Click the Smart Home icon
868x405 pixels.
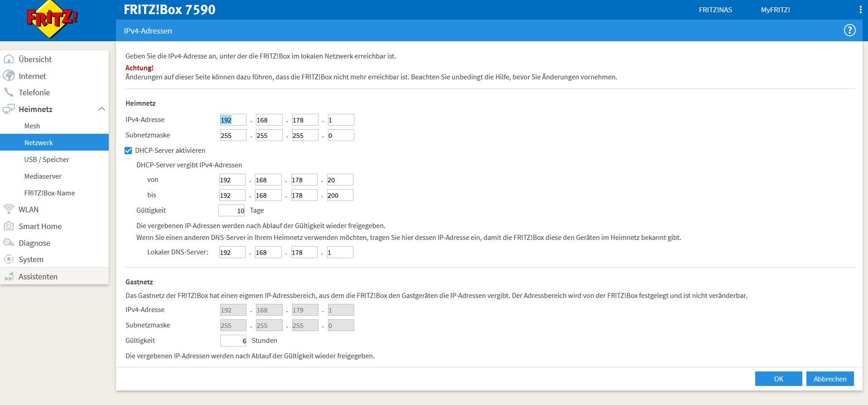(x=9, y=226)
